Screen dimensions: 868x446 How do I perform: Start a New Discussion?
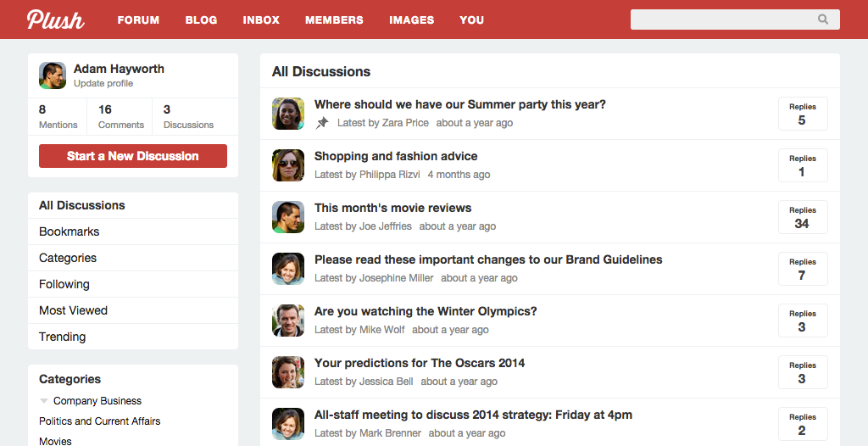[x=133, y=156]
